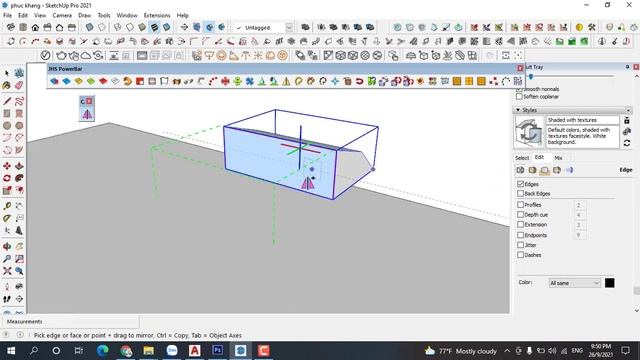Pick the Tape Measure tool
Viewport: 640px width, 360px height.
[x=7, y=206]
